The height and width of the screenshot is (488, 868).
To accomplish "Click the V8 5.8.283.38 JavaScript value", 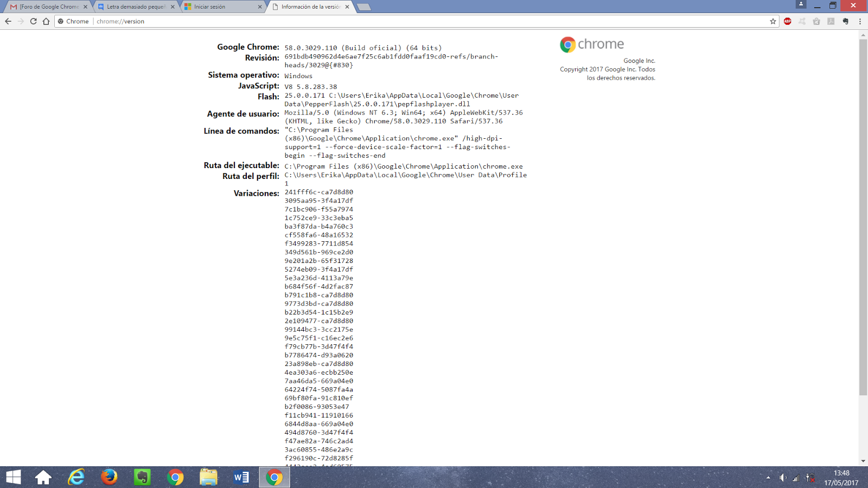I will click(x=311, y=87).
